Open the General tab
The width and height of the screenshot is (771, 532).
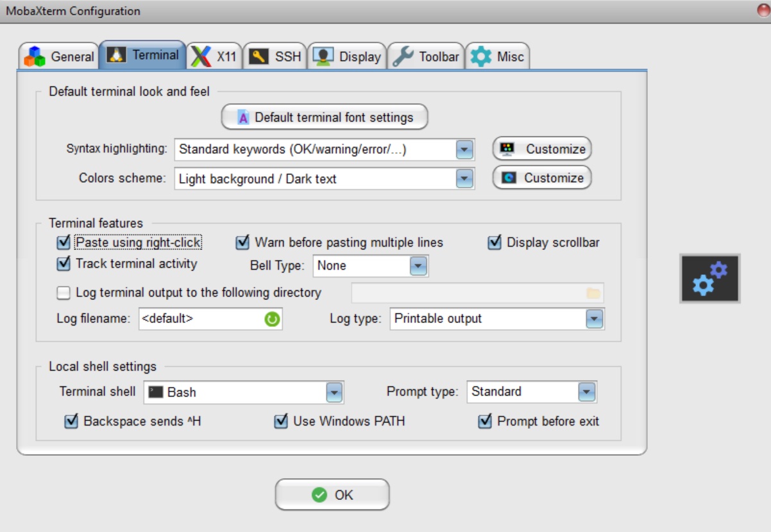pyautogui.click(x=58, y=56)
